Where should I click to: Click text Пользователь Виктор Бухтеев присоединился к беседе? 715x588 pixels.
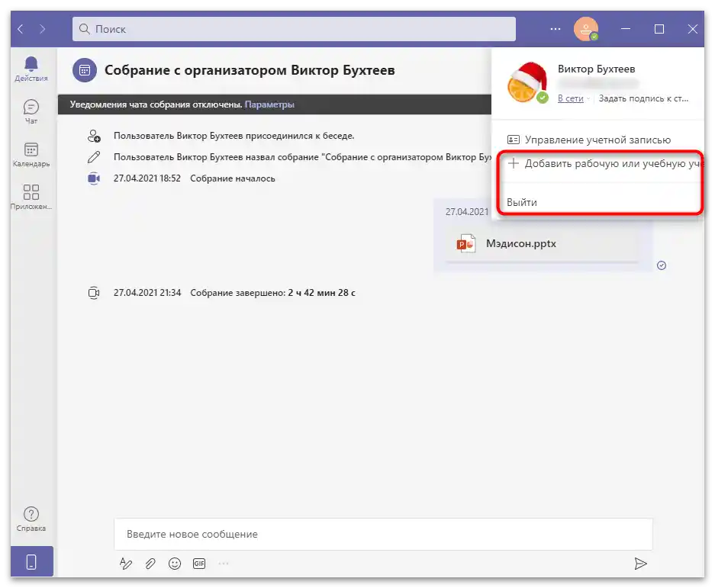click(234, 136)
